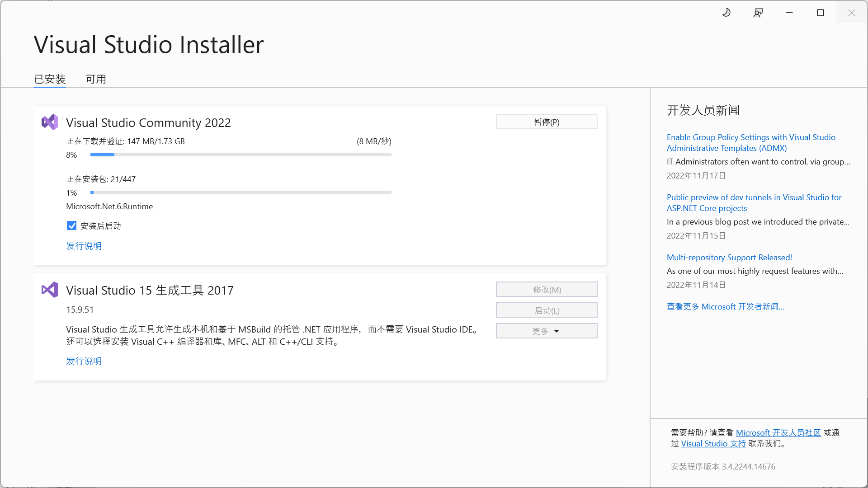Click Visual Studio Community 2022 title

148,122
